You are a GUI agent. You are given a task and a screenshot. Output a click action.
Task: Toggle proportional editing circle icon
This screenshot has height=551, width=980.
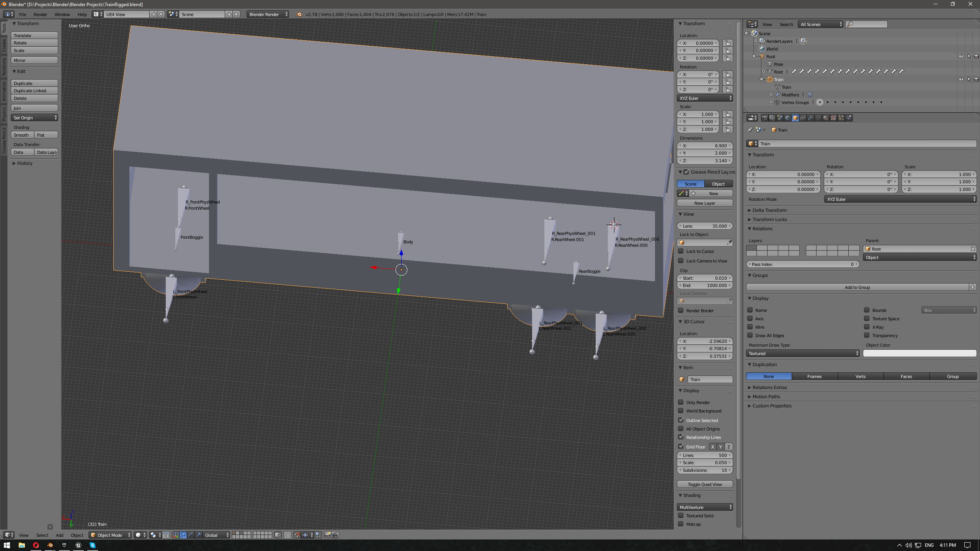point(287,535)
